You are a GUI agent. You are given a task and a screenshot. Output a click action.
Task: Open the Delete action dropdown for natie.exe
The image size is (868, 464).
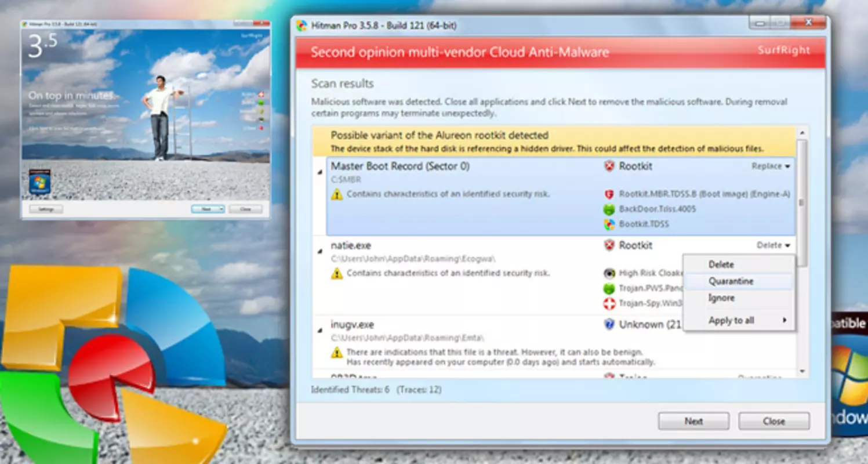tap(773, 246)
